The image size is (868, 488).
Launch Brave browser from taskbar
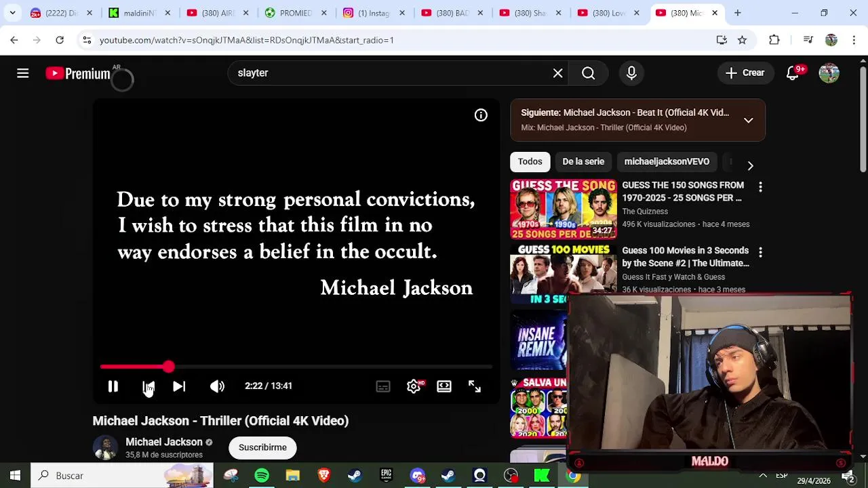coord(323,476)
